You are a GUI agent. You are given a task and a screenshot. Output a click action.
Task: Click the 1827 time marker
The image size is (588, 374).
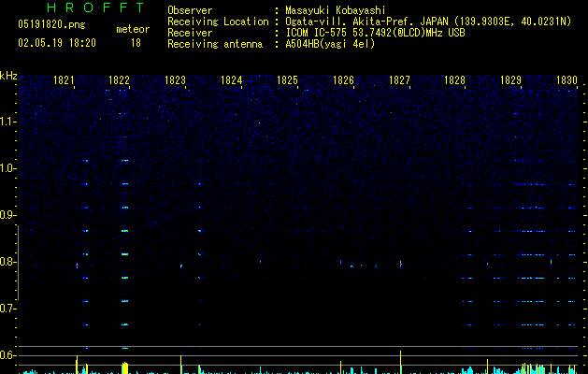399,80
